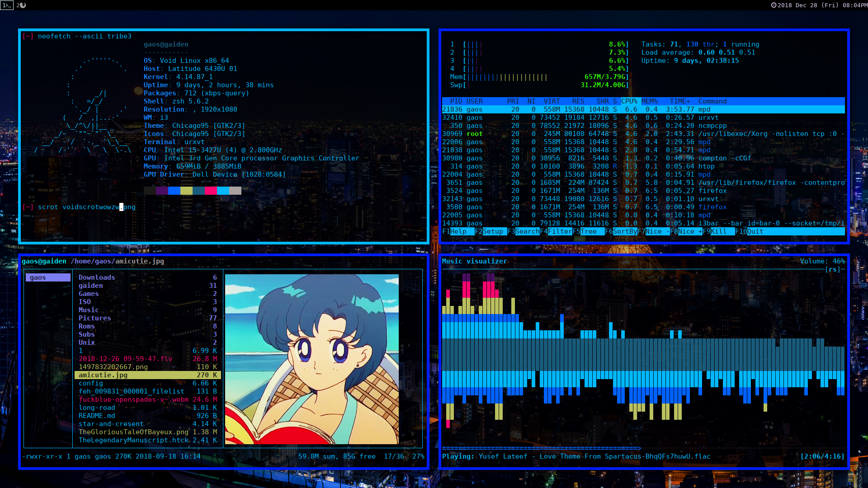Open Downloads folder in ranger
Viewport: 868px width, 488px height.
147,277
